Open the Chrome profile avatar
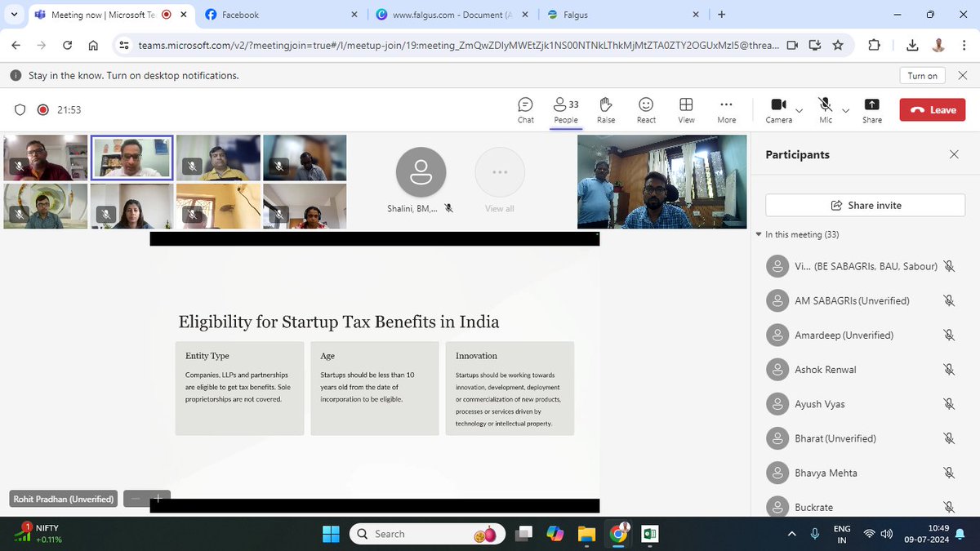 click(938, 46)
